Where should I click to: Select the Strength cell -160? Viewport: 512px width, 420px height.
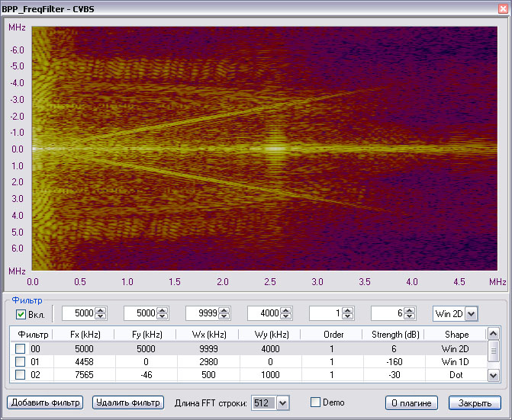coord(394,361)
